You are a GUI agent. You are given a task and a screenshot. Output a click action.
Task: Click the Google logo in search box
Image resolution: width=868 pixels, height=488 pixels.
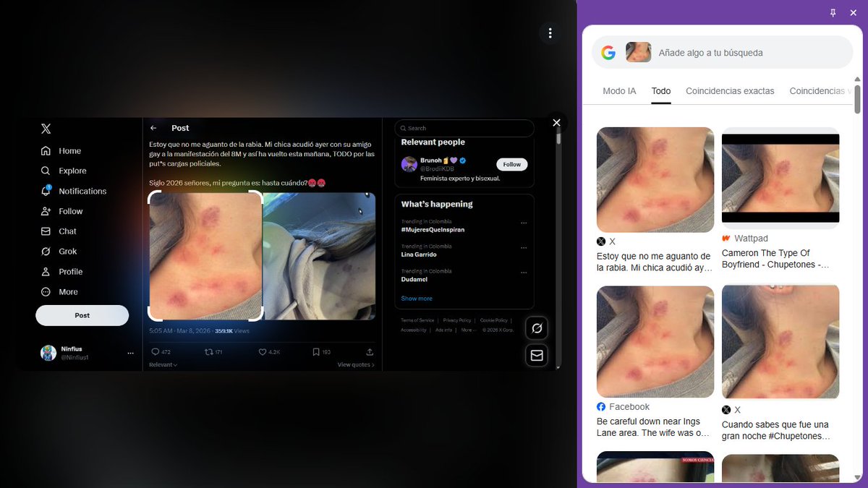(608, 53)
